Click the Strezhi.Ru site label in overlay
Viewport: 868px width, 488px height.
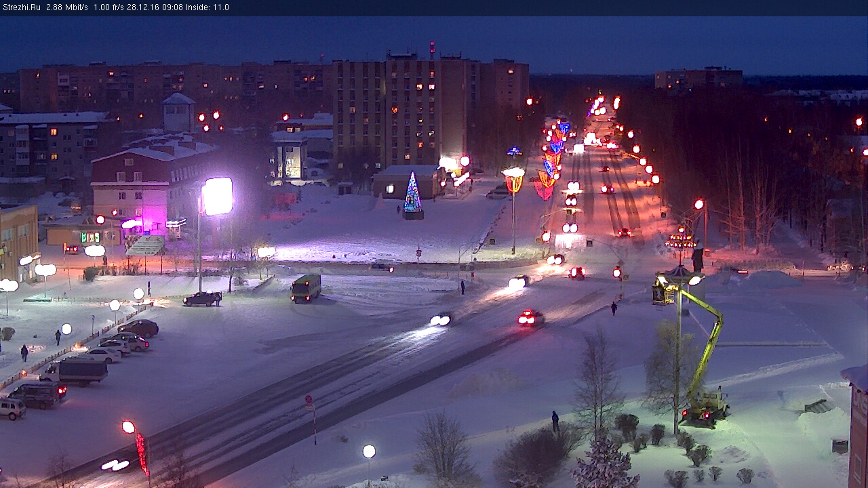point(21,7)
